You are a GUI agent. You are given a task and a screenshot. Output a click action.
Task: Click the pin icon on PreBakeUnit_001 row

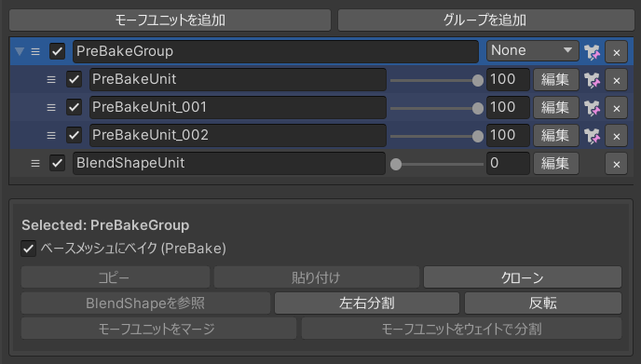592,108
